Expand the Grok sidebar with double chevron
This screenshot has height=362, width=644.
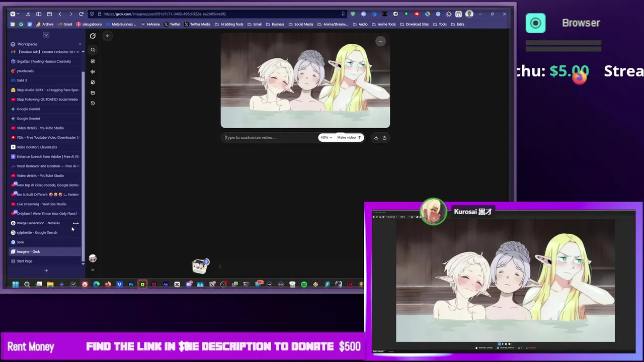click(93, 270)
